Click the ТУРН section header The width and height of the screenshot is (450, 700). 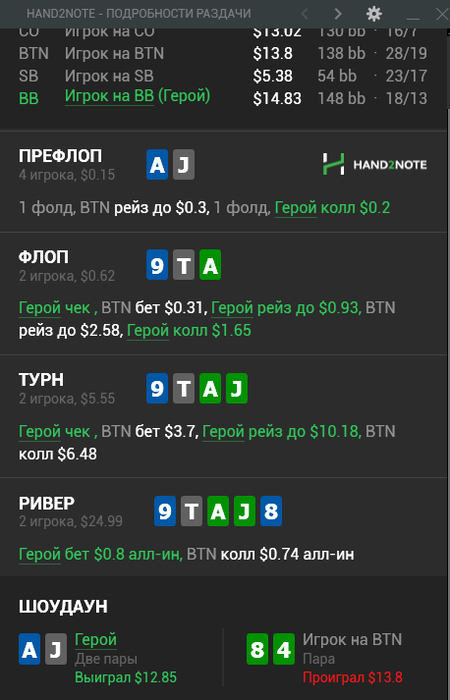41,380
